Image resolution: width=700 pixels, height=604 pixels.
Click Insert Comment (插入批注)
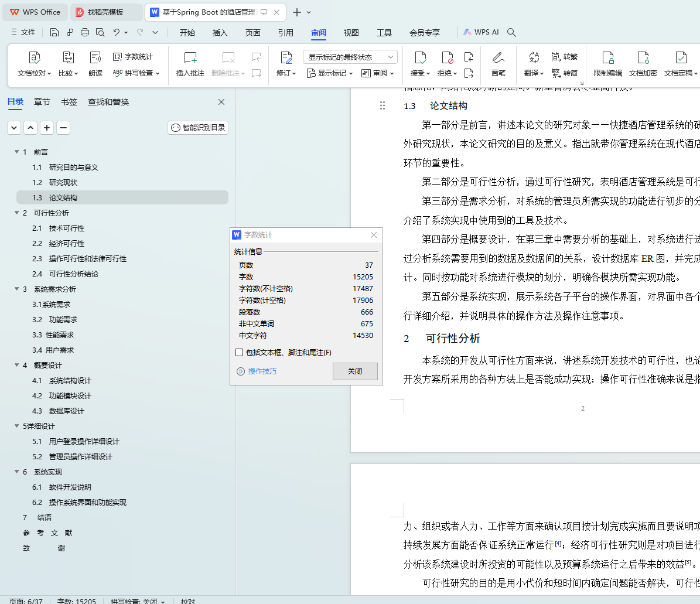coord(190,64)
